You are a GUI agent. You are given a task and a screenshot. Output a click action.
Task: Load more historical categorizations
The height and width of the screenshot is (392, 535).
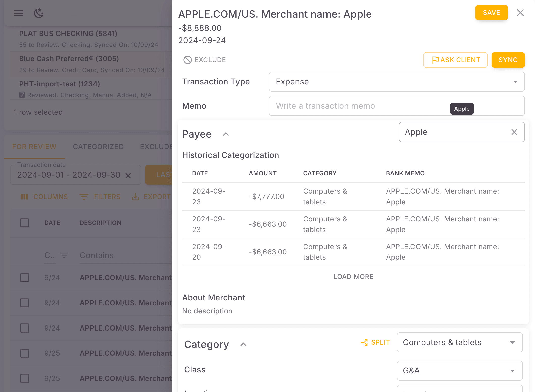[353, 276]
